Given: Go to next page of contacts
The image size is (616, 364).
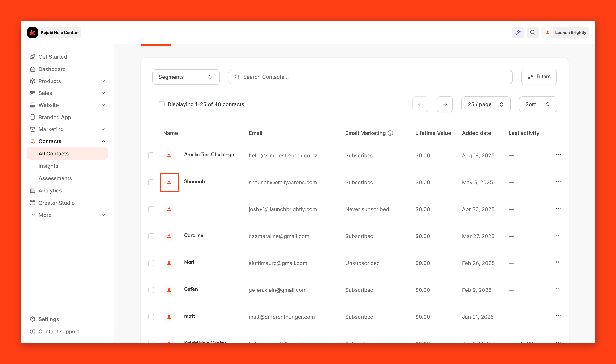Looking at the screenshot, I should [x=445, y=104].
